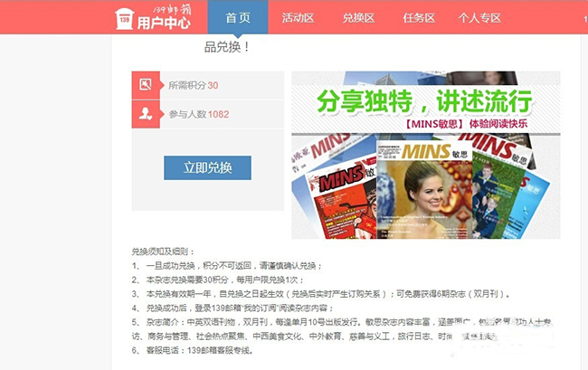Click the participants person icon
Image resolution: width=588 pixels, height=370 pixels.
click(x=146, y=114)
